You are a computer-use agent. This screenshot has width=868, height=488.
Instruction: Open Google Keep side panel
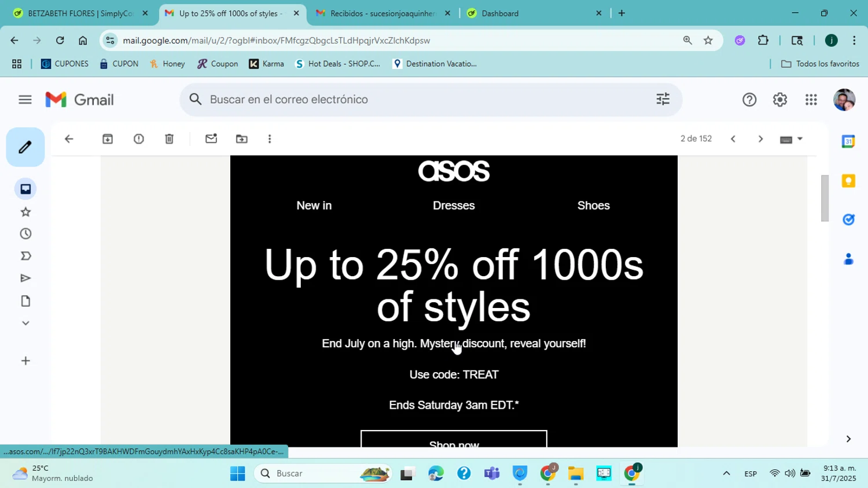pos(848,181)
